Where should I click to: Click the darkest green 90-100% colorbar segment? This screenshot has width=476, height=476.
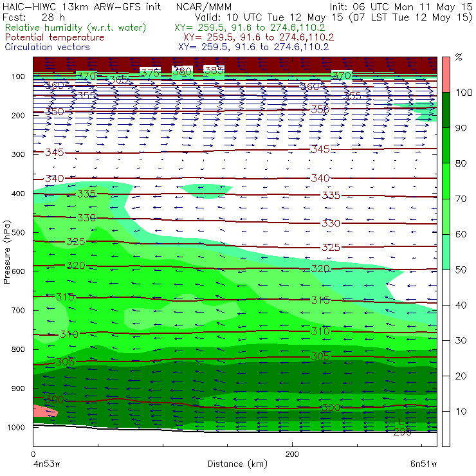[x=446, y=110]
